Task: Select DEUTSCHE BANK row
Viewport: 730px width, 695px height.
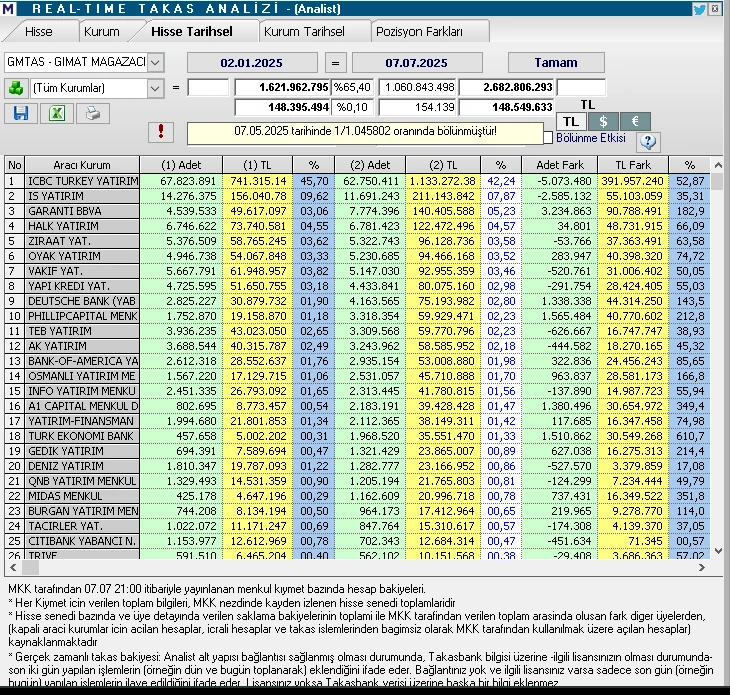Action: (x=358, y=301)
